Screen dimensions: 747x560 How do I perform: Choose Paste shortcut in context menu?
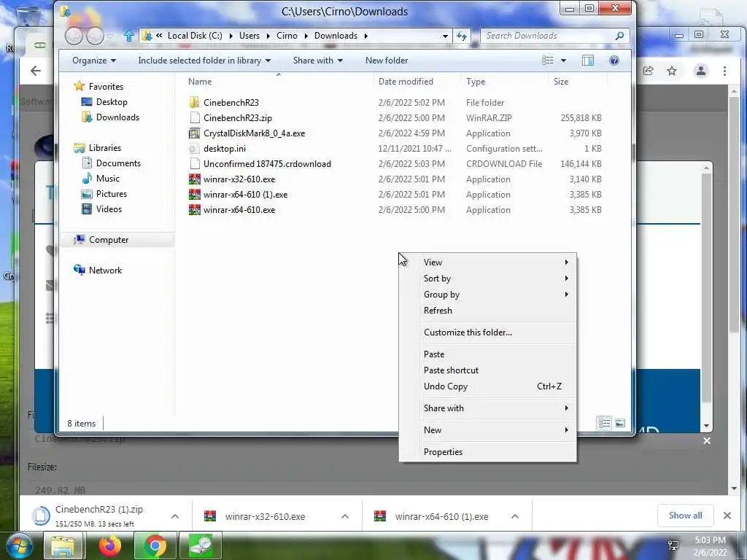click(488, 370)
